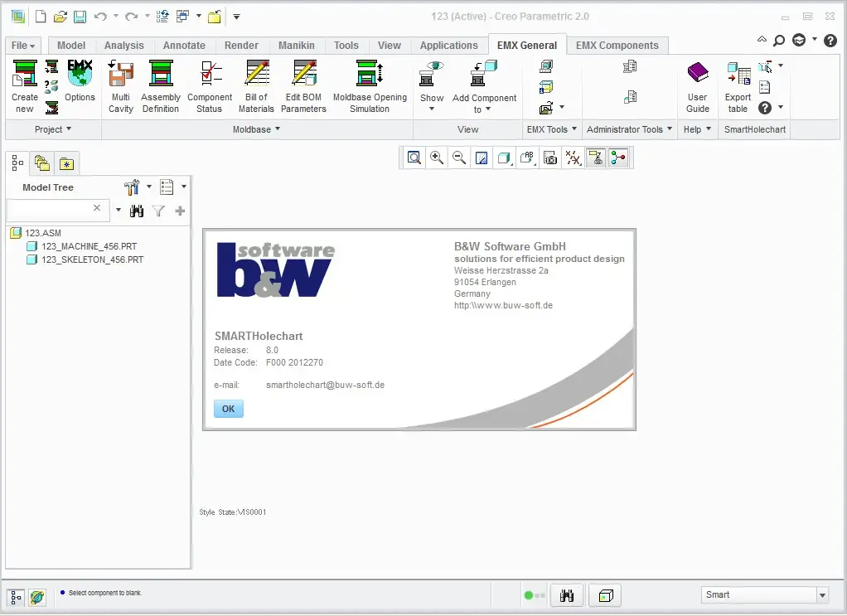
Task: Open Help with top-right question mark
Action: tap(830, 40)
